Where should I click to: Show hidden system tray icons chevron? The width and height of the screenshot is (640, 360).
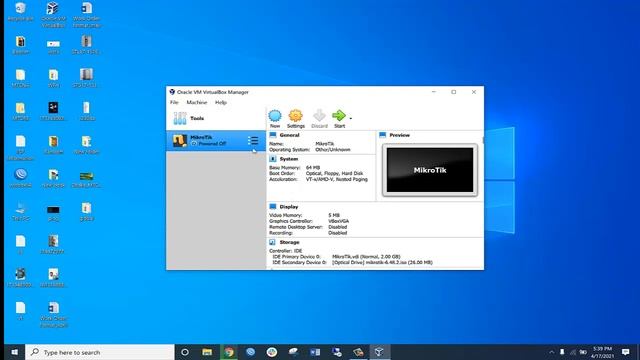click(551, 352)
